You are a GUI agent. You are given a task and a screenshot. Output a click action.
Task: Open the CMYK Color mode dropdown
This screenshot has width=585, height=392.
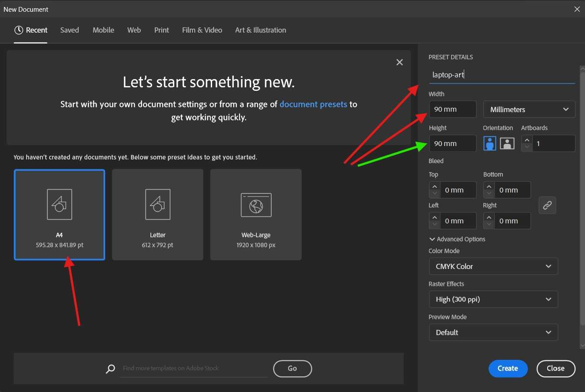pyautogui.click(x=493, y=266)
